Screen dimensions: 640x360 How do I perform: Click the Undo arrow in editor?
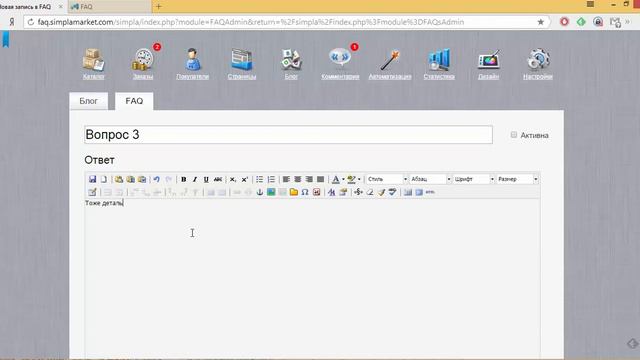pos(156,179)
